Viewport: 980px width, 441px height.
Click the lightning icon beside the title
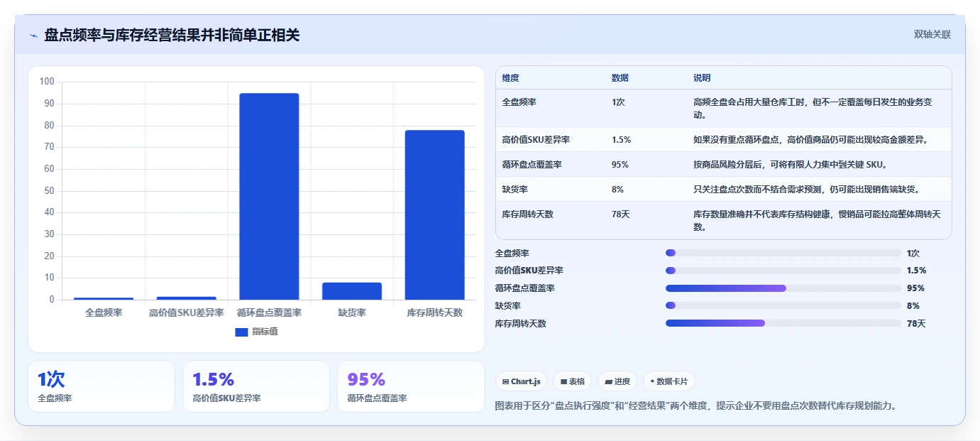(33, 36)
